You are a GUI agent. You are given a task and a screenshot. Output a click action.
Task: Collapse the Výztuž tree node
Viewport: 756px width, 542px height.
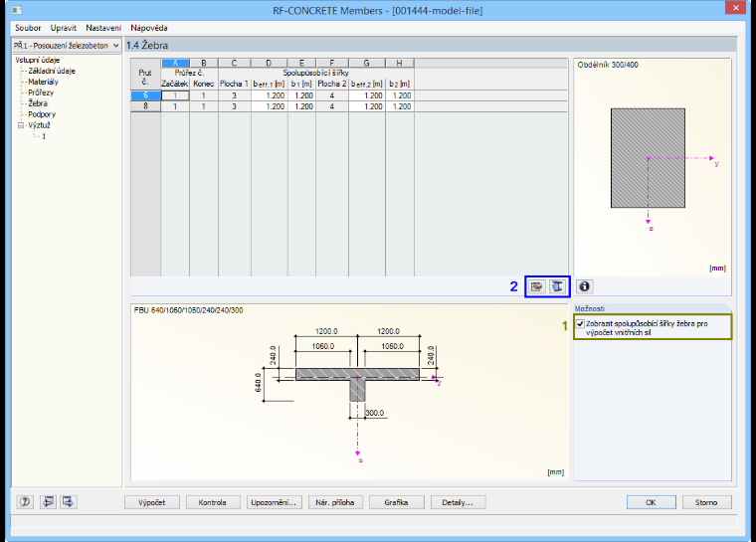(x=21, y=125)
